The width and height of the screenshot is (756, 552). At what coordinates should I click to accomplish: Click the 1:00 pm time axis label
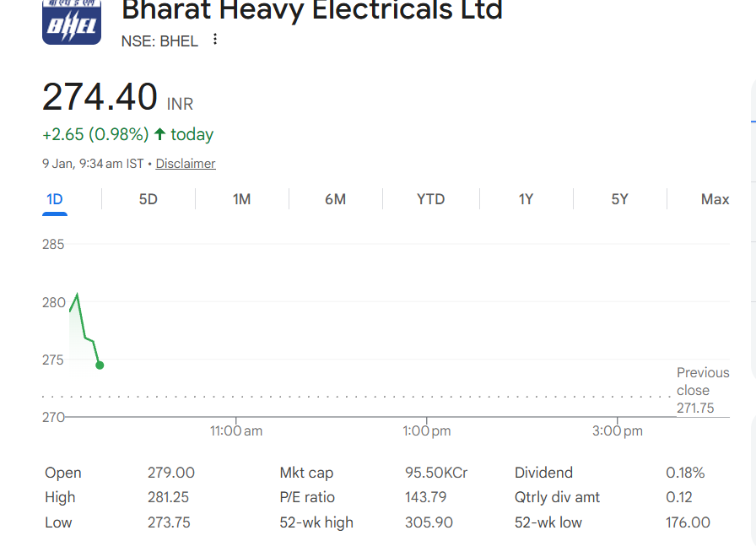pyautogui.click(x=426, y=430)
